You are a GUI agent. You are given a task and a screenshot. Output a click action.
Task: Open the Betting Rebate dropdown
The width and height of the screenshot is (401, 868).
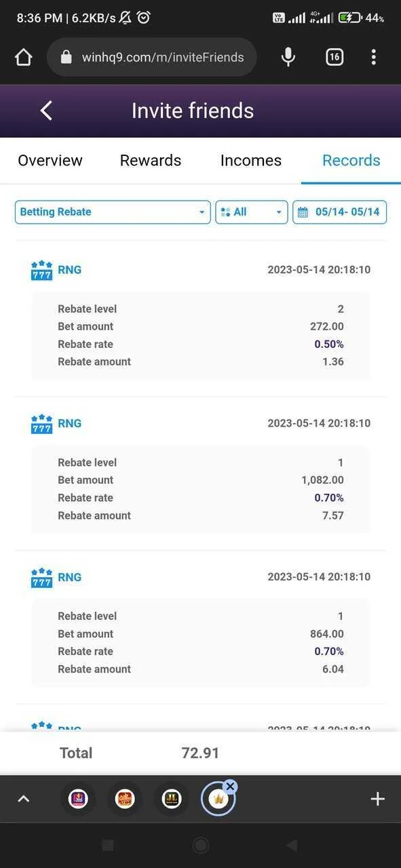click(113, 212)
